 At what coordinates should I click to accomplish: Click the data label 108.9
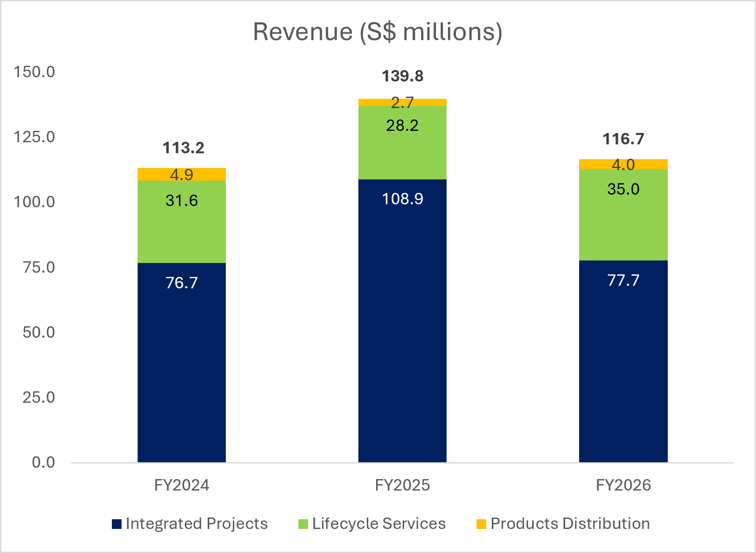[403, 199]
